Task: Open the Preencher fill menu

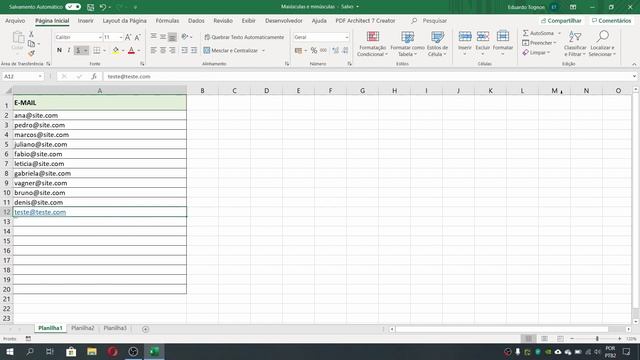Action: [539, 43]
